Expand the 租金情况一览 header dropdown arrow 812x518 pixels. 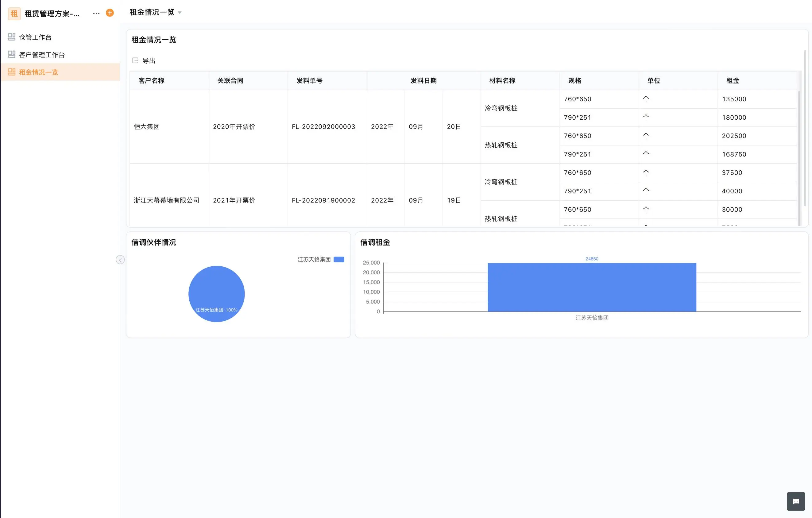180,13
